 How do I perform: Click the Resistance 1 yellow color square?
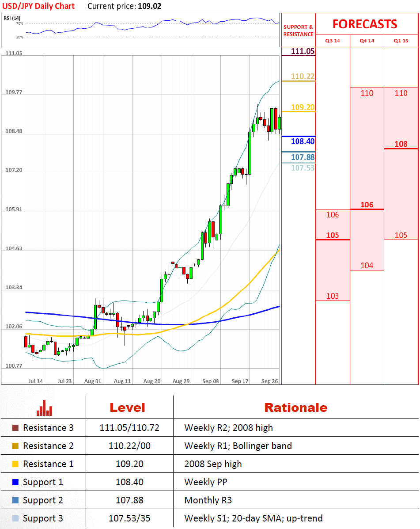pos(15,464)
